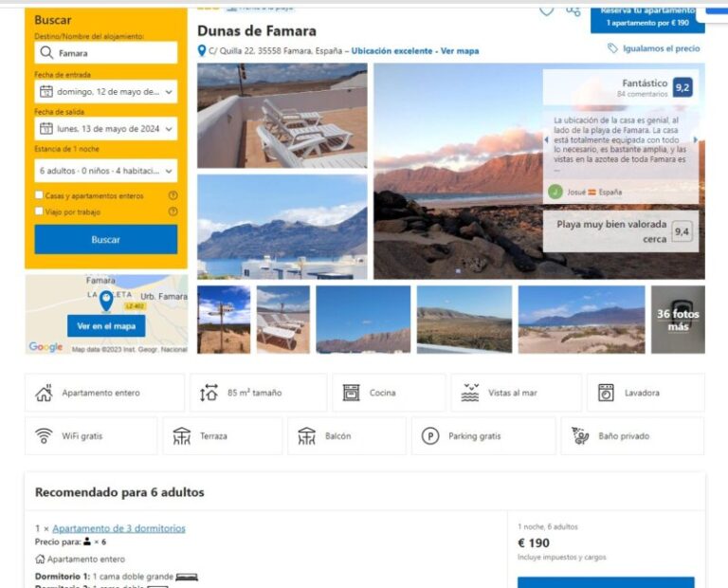
Task: Open the Fecha de entrada date dropdown
Action: coord(106,91)
